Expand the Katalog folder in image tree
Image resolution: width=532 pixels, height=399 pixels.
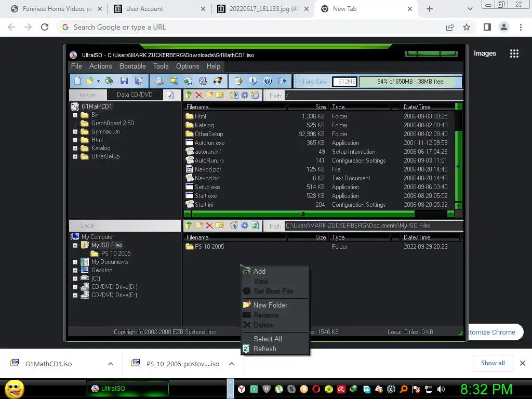[x=75, y=148]
